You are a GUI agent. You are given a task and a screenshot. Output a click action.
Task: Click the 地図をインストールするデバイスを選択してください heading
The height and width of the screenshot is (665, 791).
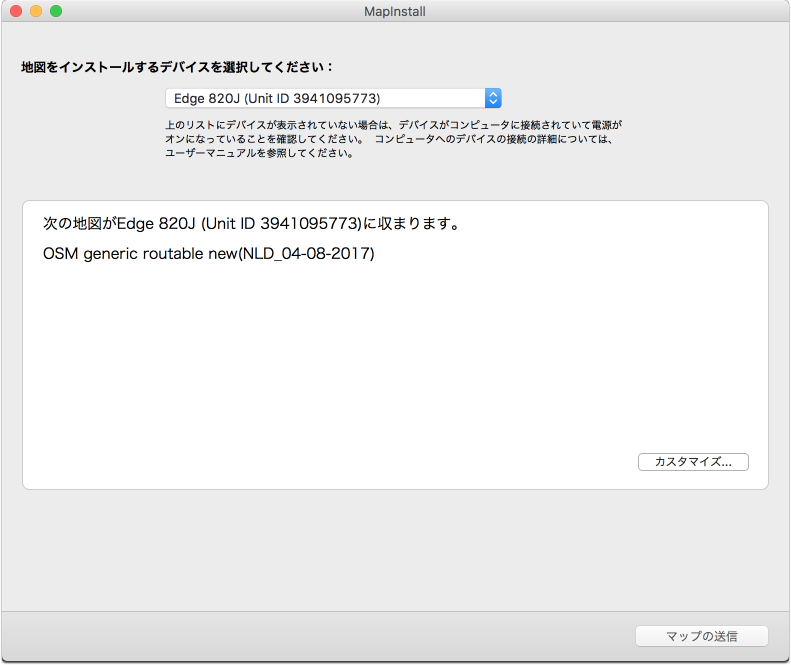[177, 67]
